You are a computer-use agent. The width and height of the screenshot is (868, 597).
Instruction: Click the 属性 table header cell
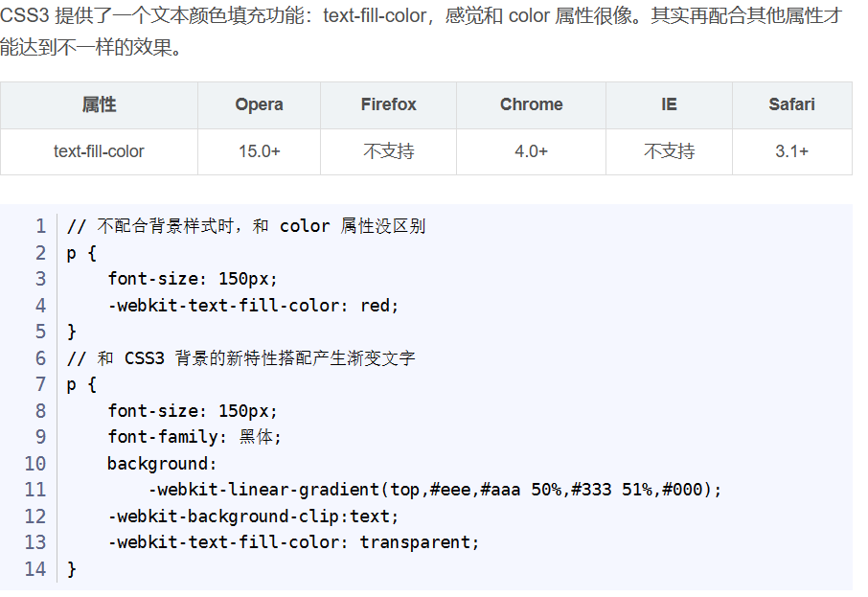pyautogui.click(x=99, y=105)
